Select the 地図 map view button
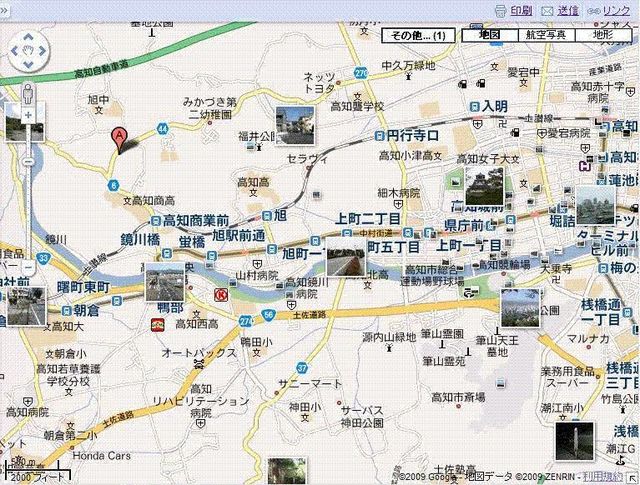The image size is (640, 485). (489, 35)
